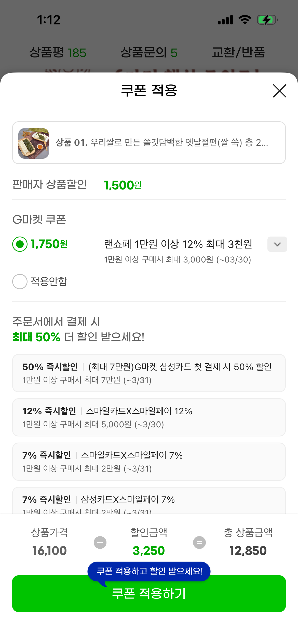Expand the G마켓 쿠폰 dropdown chevron
Viewport: 298px width, 644px height.
click(x=277, y=244)
